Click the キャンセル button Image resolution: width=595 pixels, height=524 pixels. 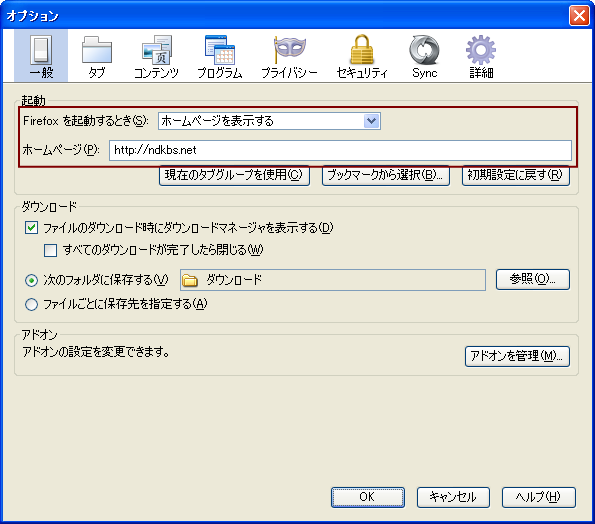coord(453,497)
